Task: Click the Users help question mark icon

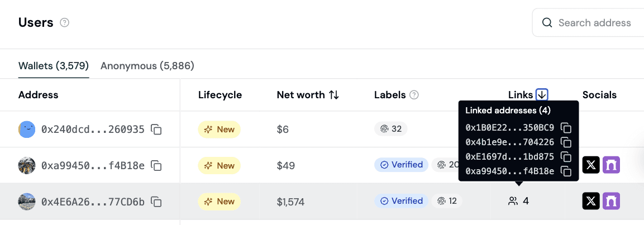Action: 65,23
